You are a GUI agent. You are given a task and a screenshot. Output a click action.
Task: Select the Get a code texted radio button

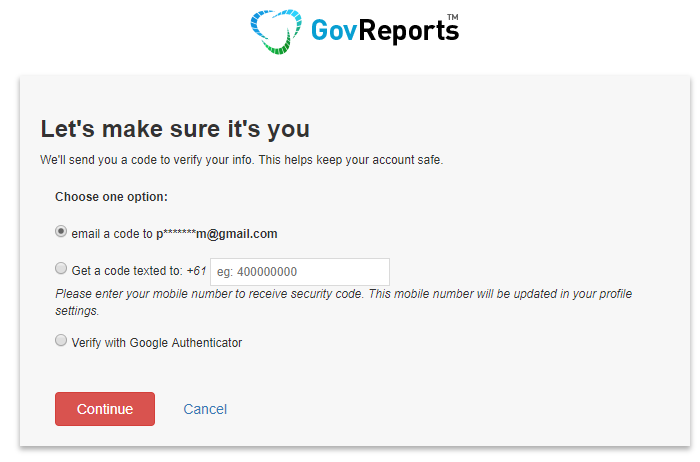point(61,268)
